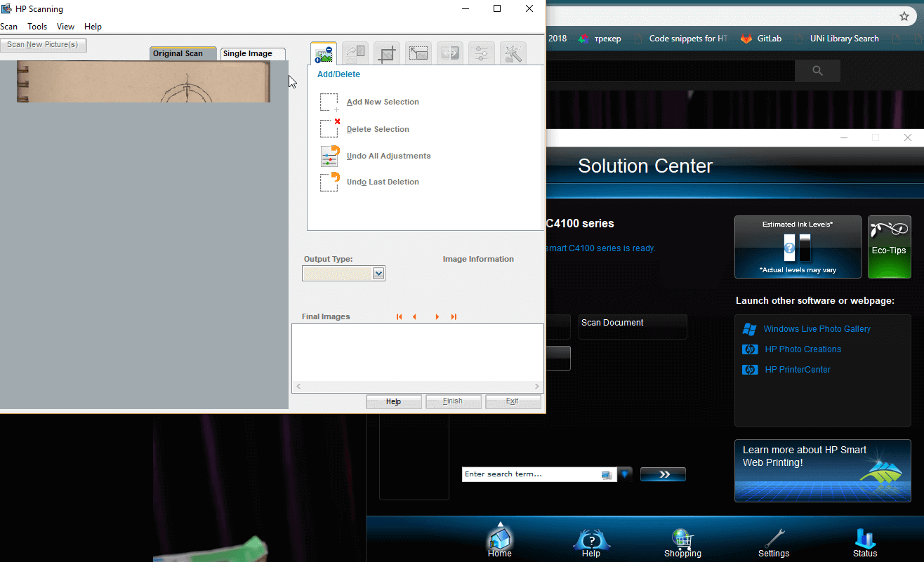Open the Rotate image tool tab

[355, 54]
